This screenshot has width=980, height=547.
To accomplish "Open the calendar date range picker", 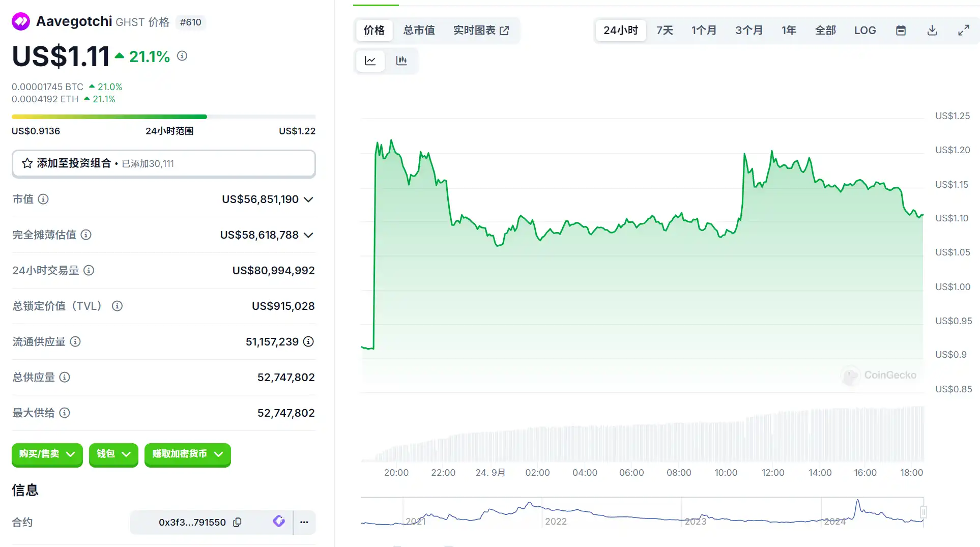I will pos(901,31).
